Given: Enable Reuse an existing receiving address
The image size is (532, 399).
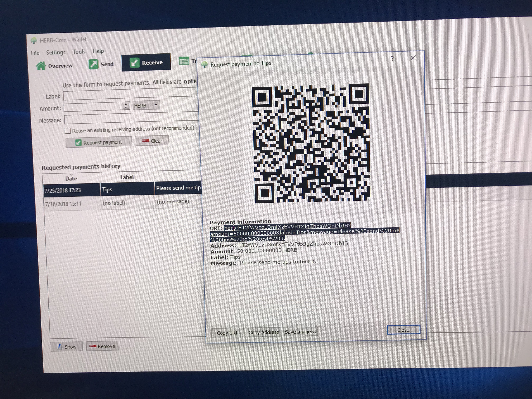Looking at the screenshot, I should [68, 131].
